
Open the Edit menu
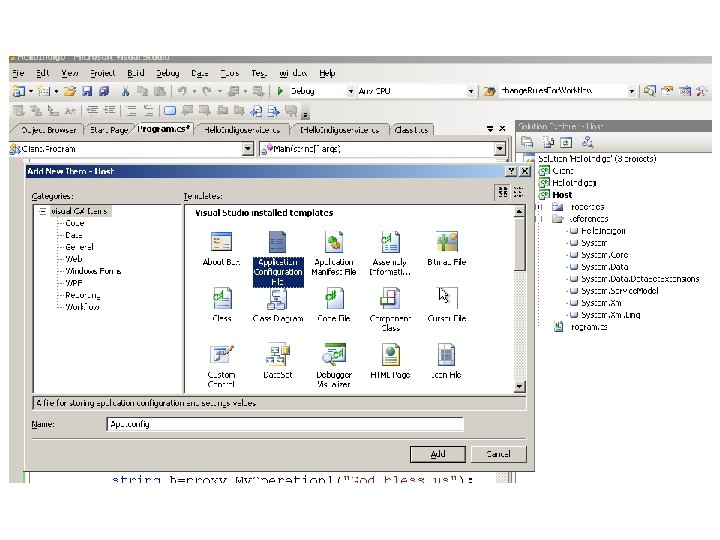coord(42,73)
